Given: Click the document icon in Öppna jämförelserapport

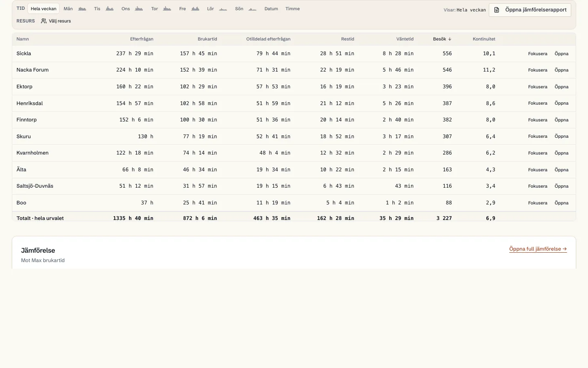Looking at the screenshot, I should (x=497, y=10).
